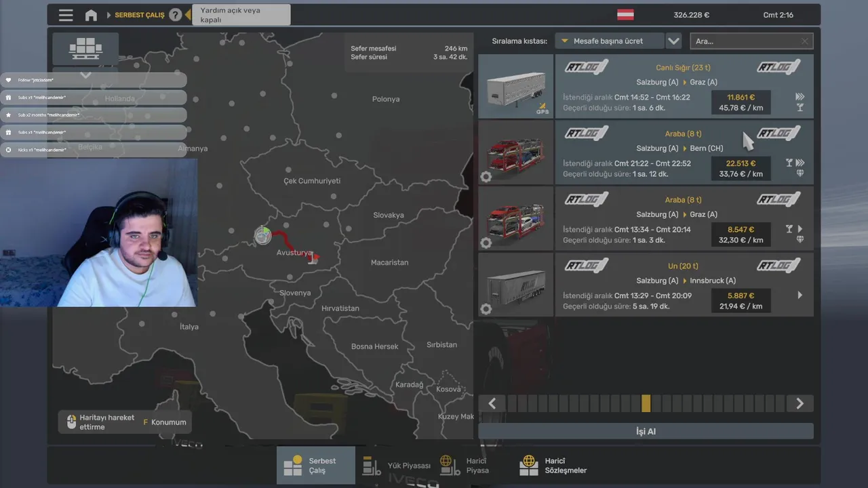
Task: Select the livestock trailer thumbnail
Action: pos(516,86)
